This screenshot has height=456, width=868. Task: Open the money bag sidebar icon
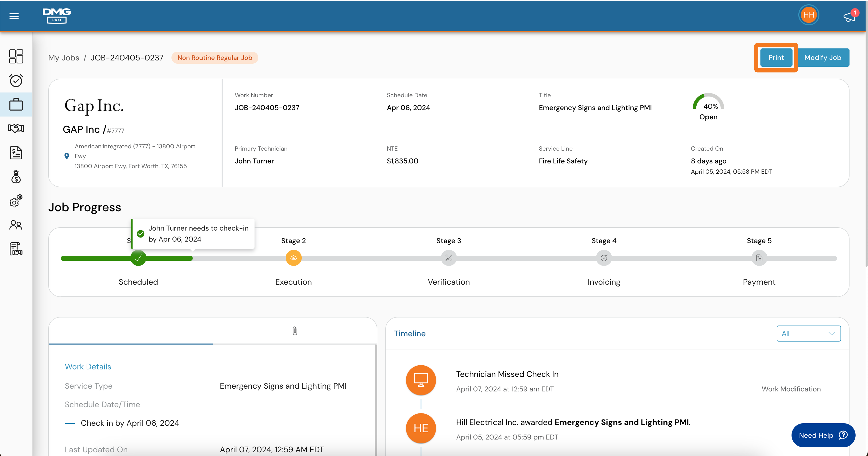point(16,177)
